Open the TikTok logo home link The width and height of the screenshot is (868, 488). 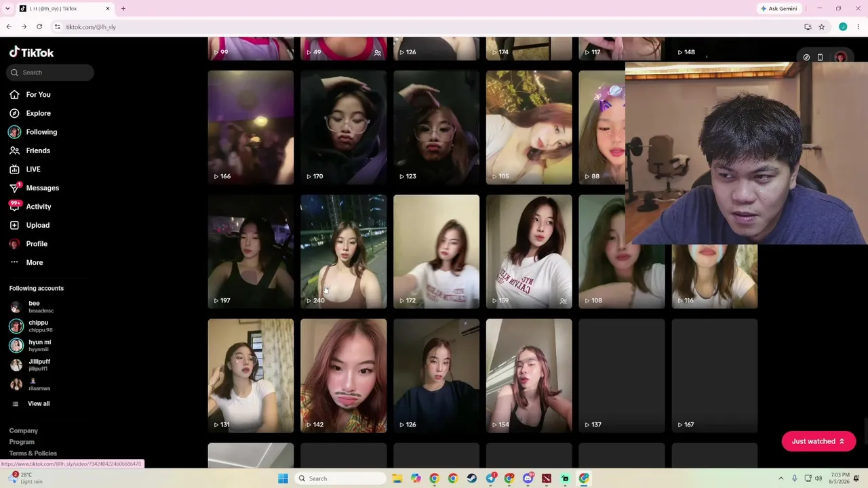(31, 52)
